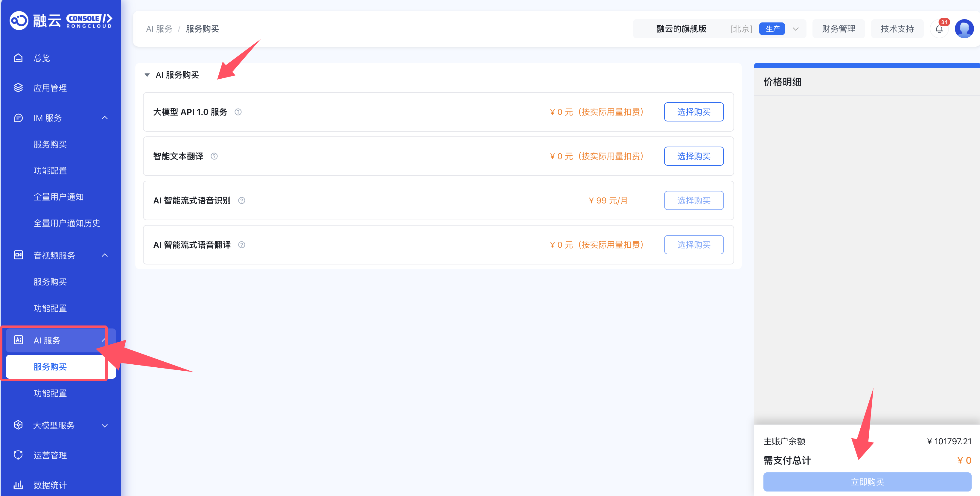
Task: Collapse the IM 服务 sidebar group
Action: point(105,118)
